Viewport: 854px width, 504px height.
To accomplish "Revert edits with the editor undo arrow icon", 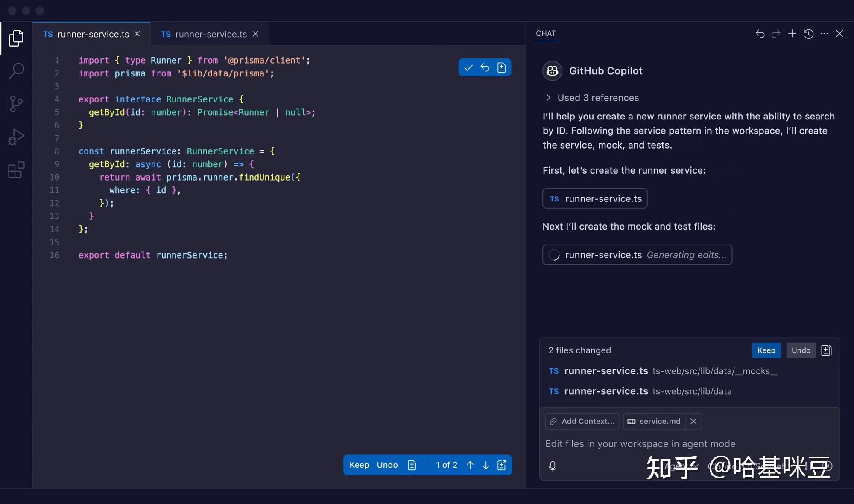I will pyautogui.click(x=485, y=67).
